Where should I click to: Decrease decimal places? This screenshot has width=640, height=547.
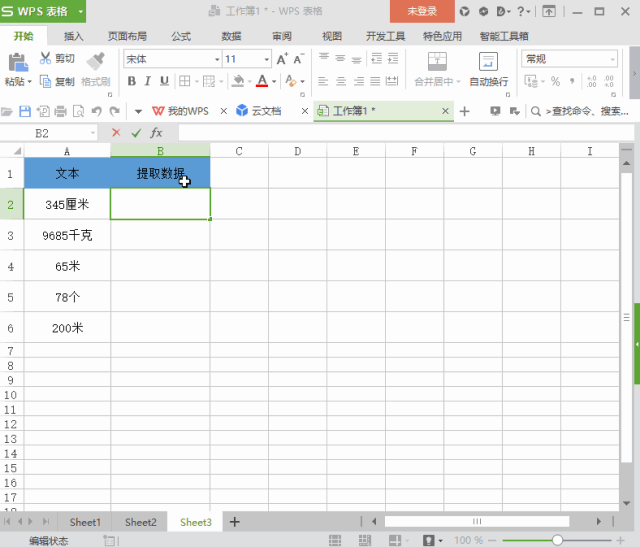(x=608, y=81)
